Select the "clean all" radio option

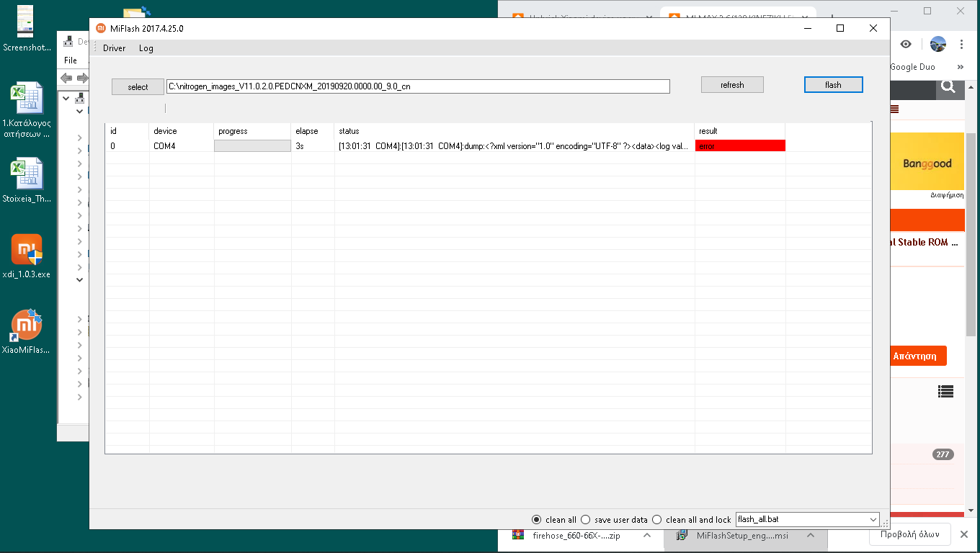coord(536,520)
